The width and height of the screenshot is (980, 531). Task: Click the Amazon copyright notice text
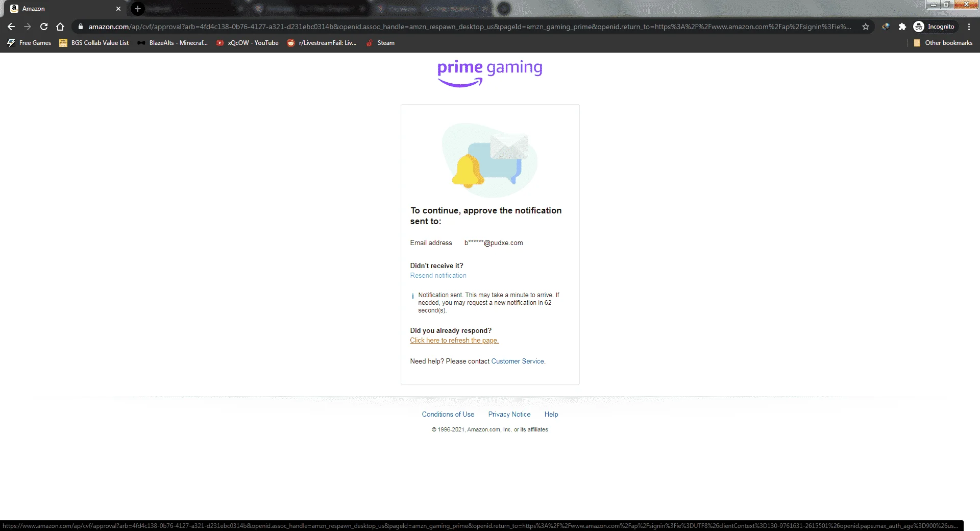pos(490,430)
